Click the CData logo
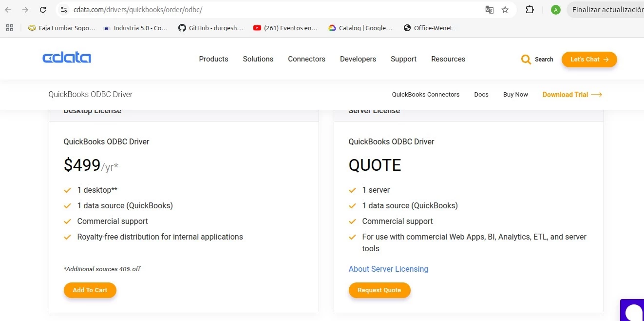This screenshot has width=644, height=321. click(x=67, y=59)
